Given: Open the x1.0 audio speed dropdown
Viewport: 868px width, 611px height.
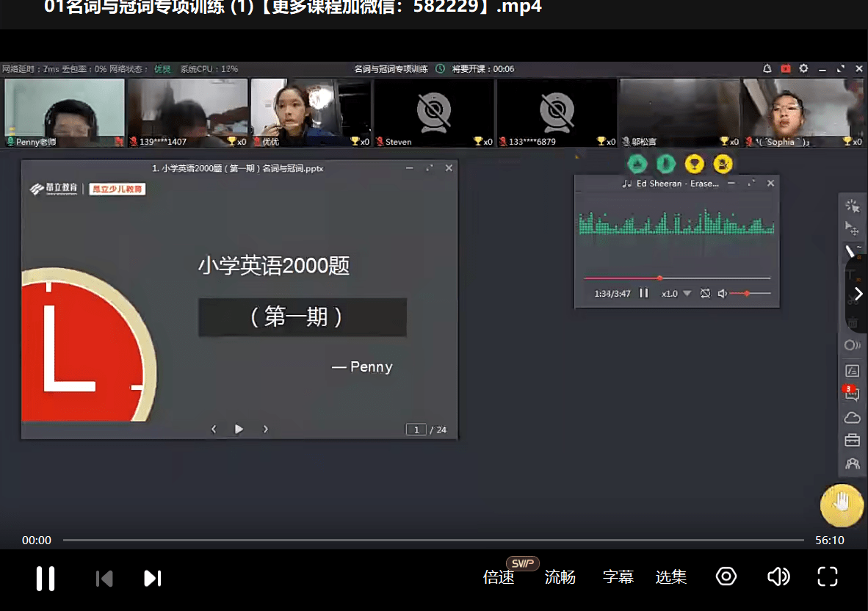Looking at the screenshot, I should click(676, 293).
